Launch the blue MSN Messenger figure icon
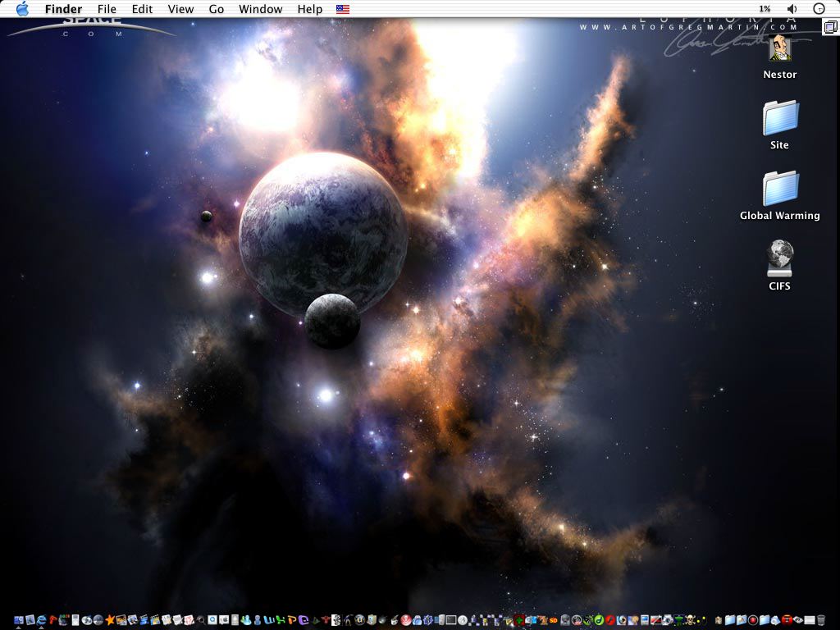The image size is (840, 630). click(244, 620)
